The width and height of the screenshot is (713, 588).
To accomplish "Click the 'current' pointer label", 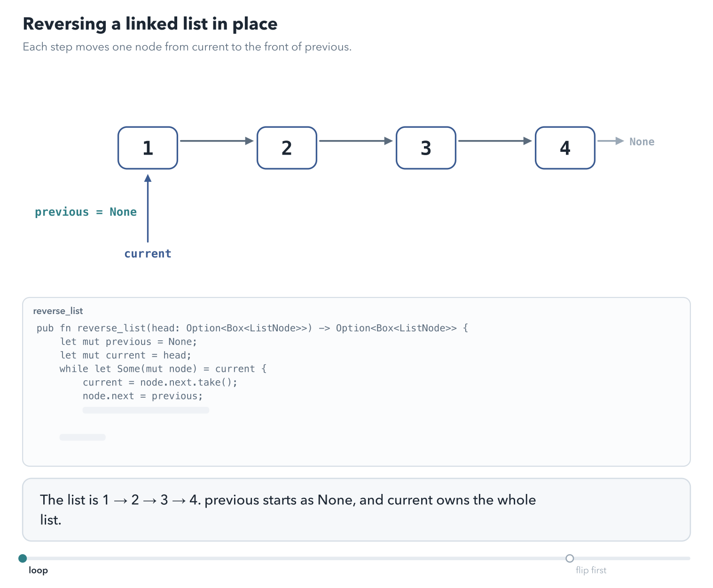I will [148, 254].
